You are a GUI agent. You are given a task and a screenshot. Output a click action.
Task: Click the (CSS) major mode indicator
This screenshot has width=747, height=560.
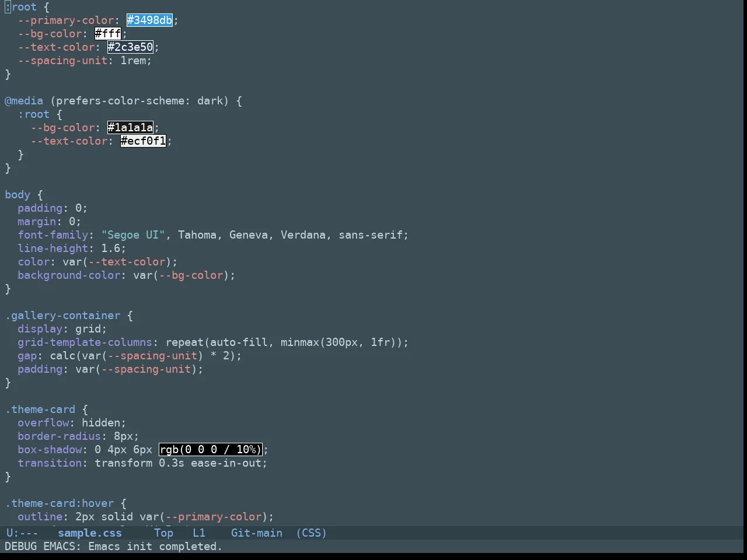pos(312,533)
